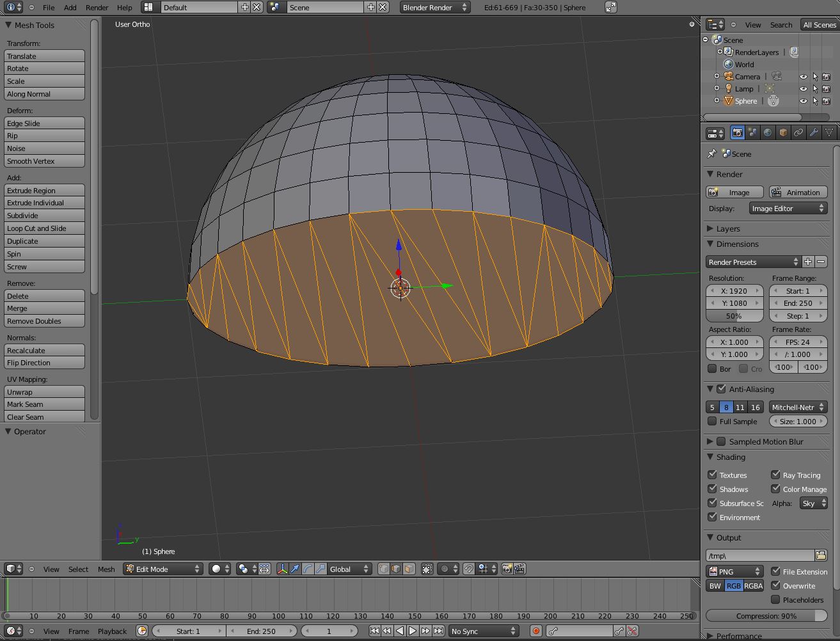Hide the Camera using its eye icon

[x=804, y=77]
